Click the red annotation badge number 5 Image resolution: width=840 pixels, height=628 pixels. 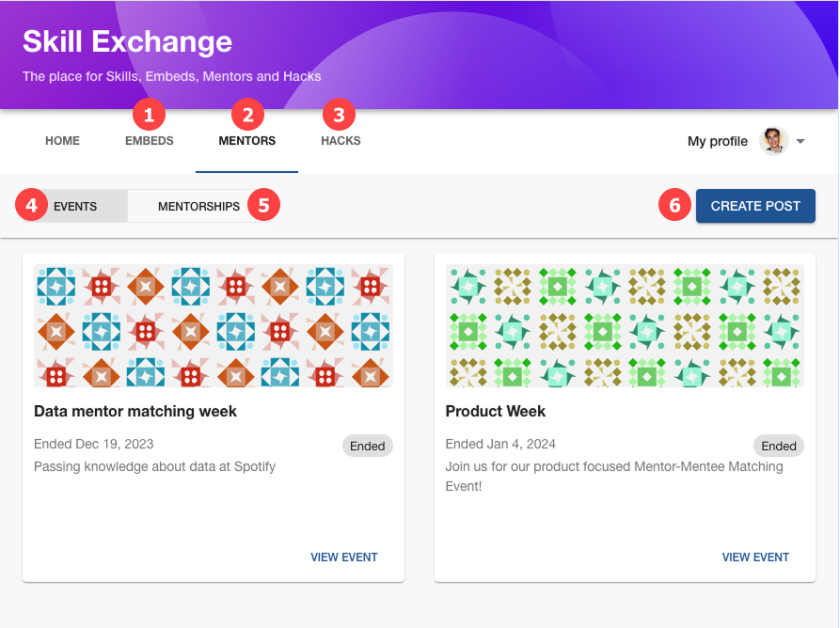coord(263,205)
